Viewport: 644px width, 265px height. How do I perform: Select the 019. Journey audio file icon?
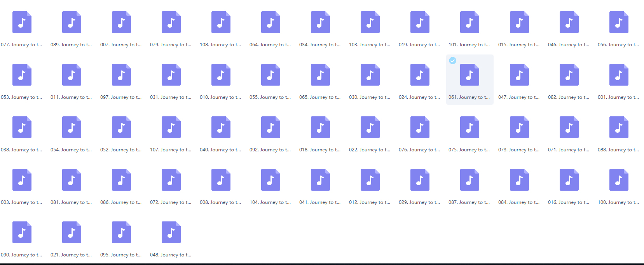coord(420,22)
